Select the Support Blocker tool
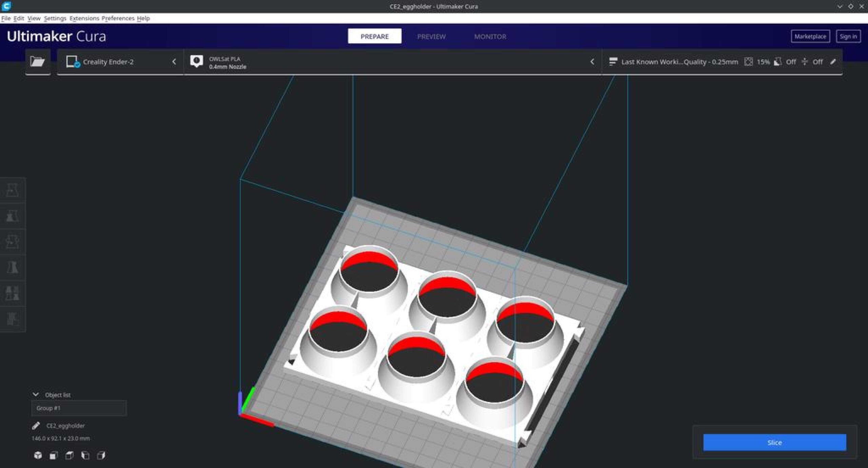 [13, 319]
